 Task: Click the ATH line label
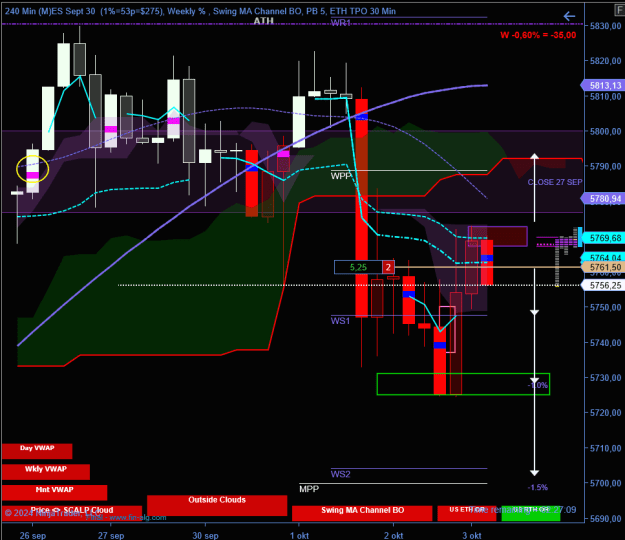(263, 21)
